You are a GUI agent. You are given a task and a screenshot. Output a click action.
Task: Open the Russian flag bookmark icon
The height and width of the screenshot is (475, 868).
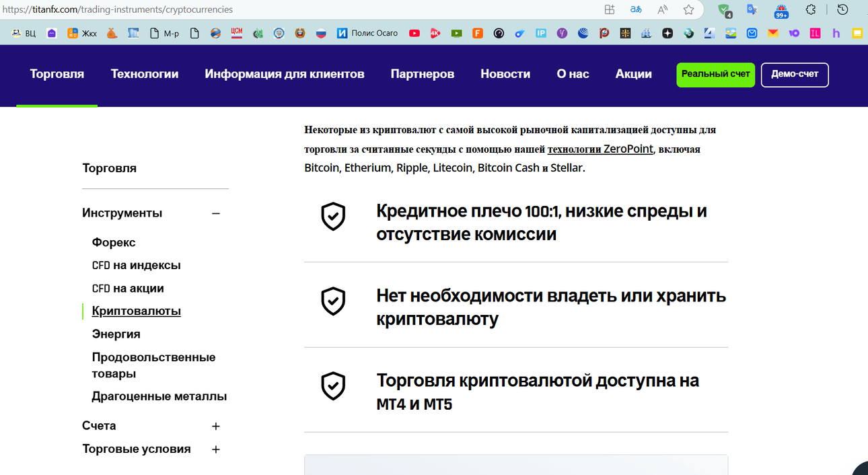(x=321, y=33)
